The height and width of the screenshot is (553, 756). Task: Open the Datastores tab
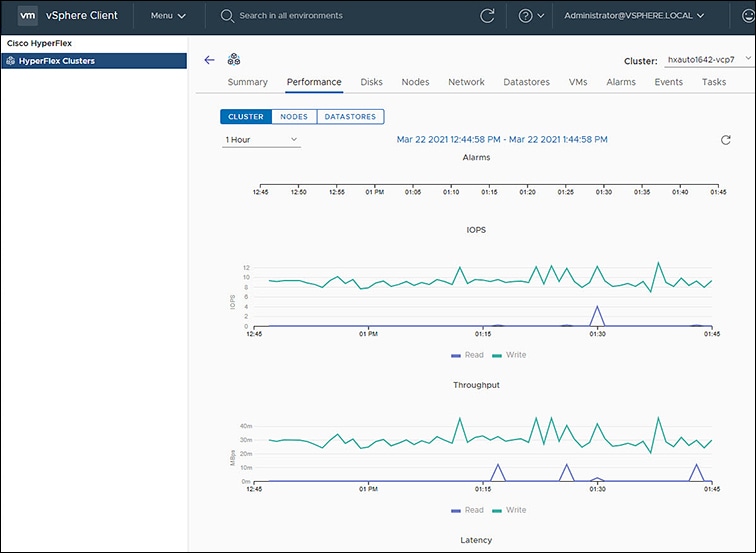[x=526, y=82]
